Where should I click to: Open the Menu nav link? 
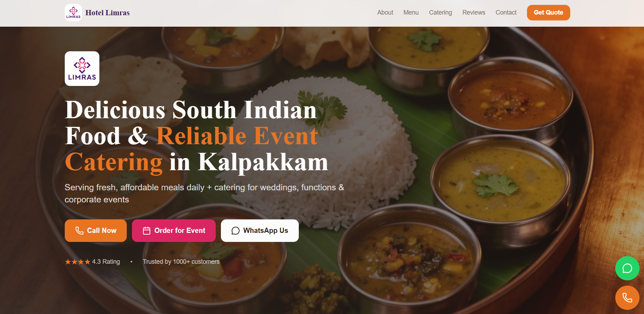coord(411,12)
